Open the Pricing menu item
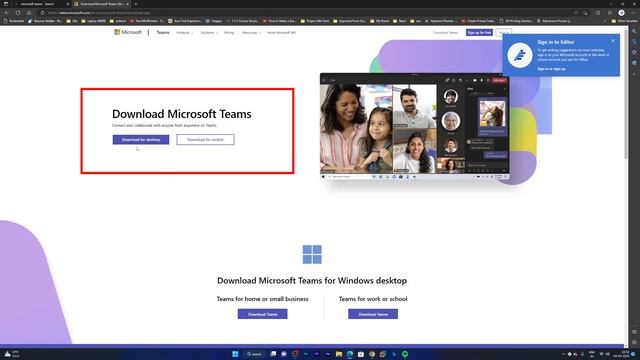The height and width of the screenshot is (360, 640). [229, 33]
